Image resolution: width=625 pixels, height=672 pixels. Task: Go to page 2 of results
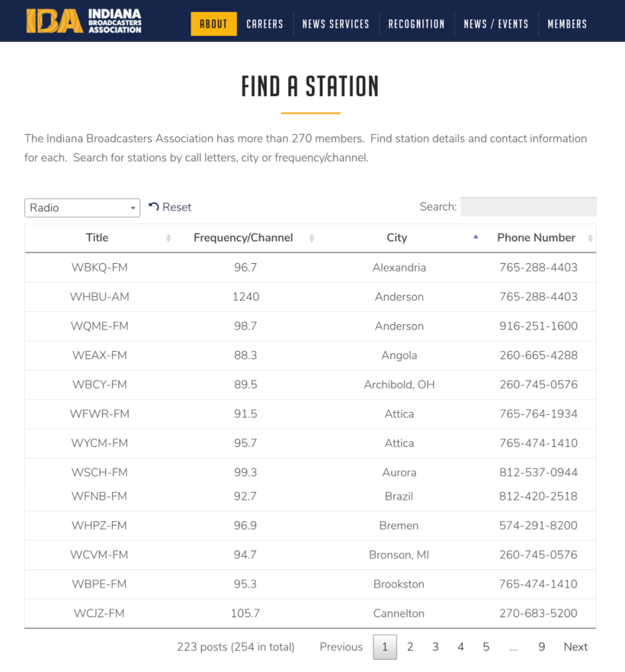pyautogui.click(x=410, y=647)
